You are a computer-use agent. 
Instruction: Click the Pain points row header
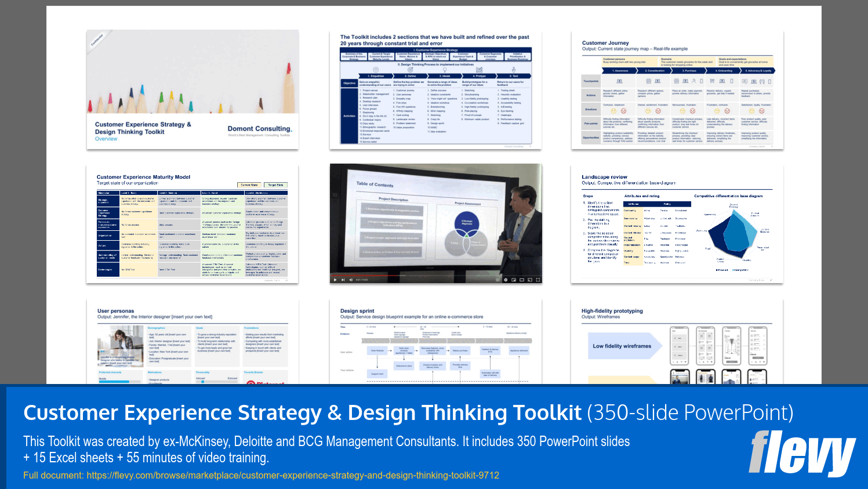pos(591,123)
